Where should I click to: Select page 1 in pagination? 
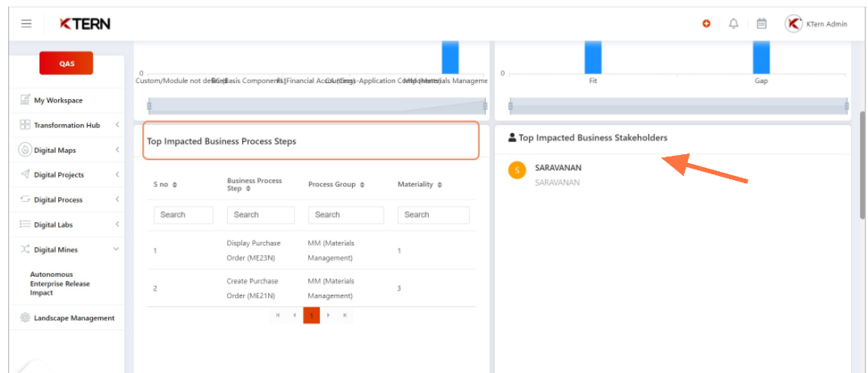point(312,316)
